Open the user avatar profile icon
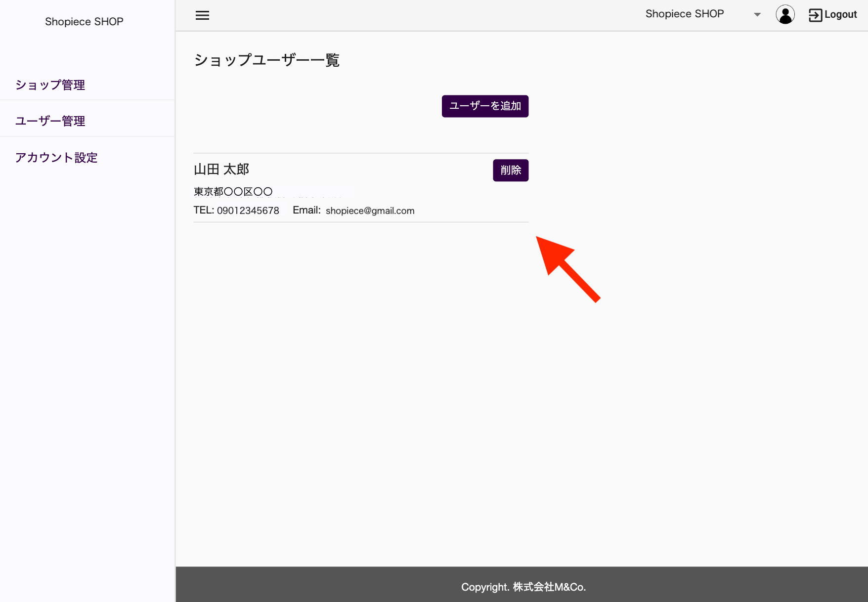 point(785,15)
